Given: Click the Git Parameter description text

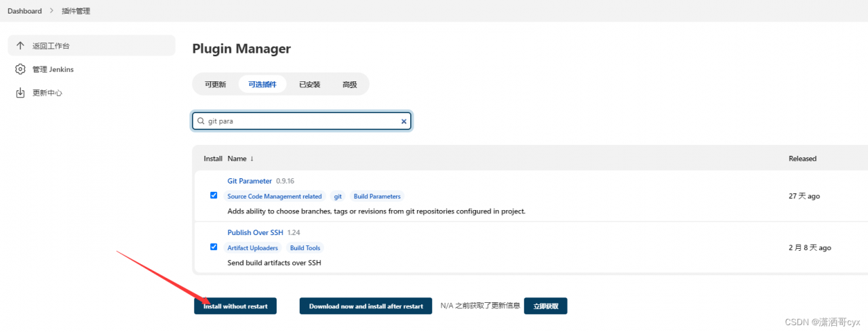Looking at the screenshot, I should pyautogui.click(x=376, y=211).
